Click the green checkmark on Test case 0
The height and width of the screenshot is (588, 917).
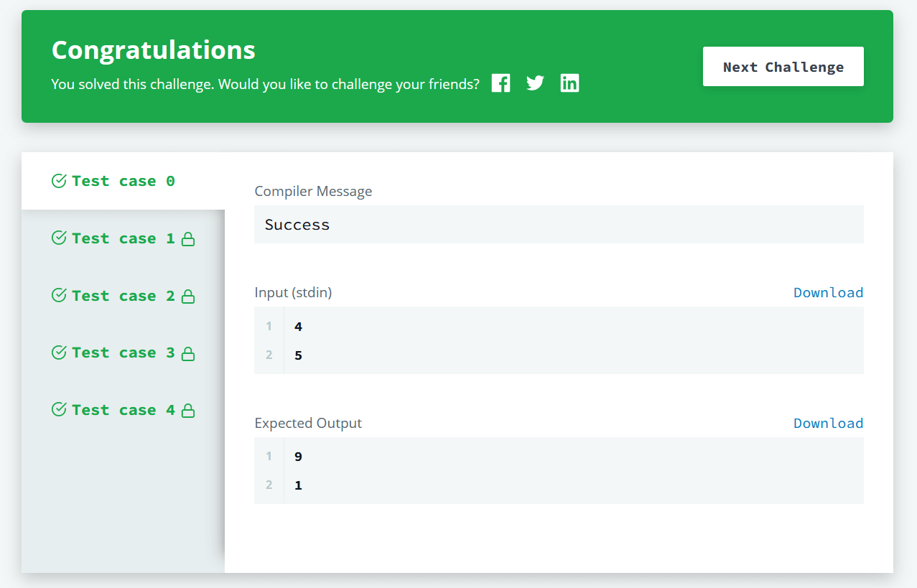58,180
